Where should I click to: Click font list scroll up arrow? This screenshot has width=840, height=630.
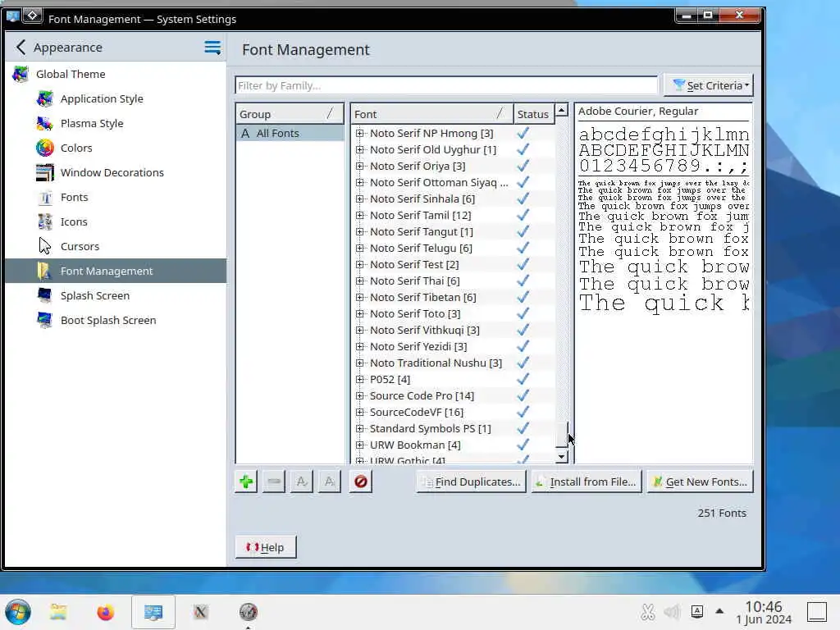coord(561,110)
